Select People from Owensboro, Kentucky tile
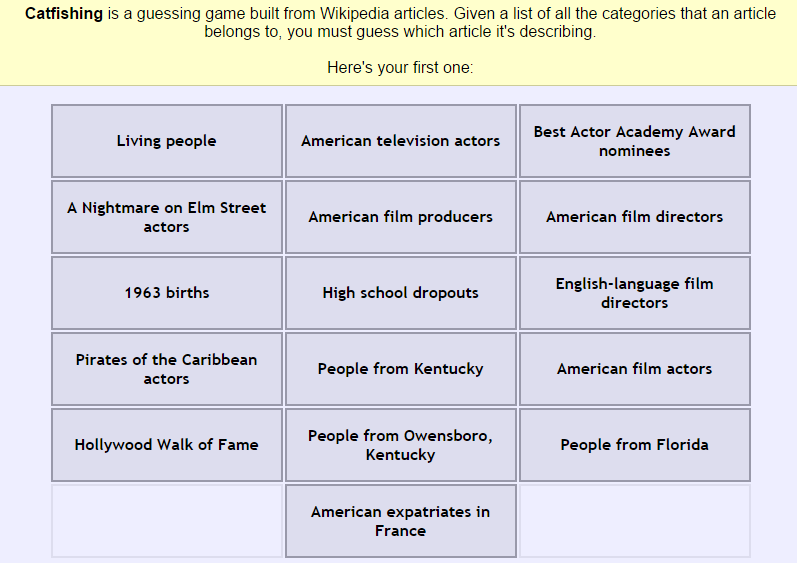Viewport: 797px width, 563px height. point(400,445)
